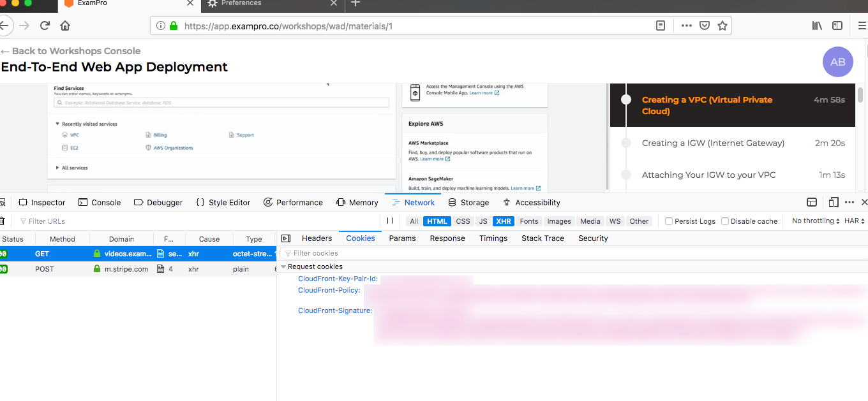Open the Performance devtools panel
The width and height of the screenshot is (868, 401).
[293, 202]
